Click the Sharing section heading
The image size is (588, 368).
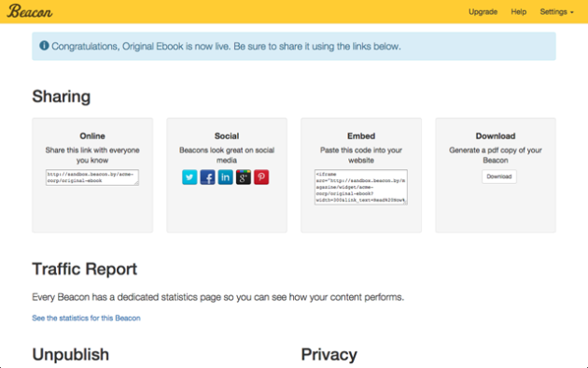(61, 96)
